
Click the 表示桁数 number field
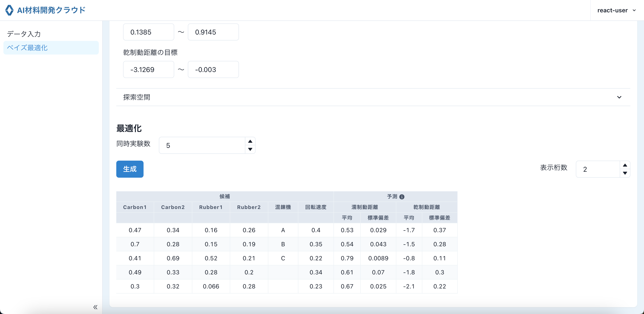598,169
